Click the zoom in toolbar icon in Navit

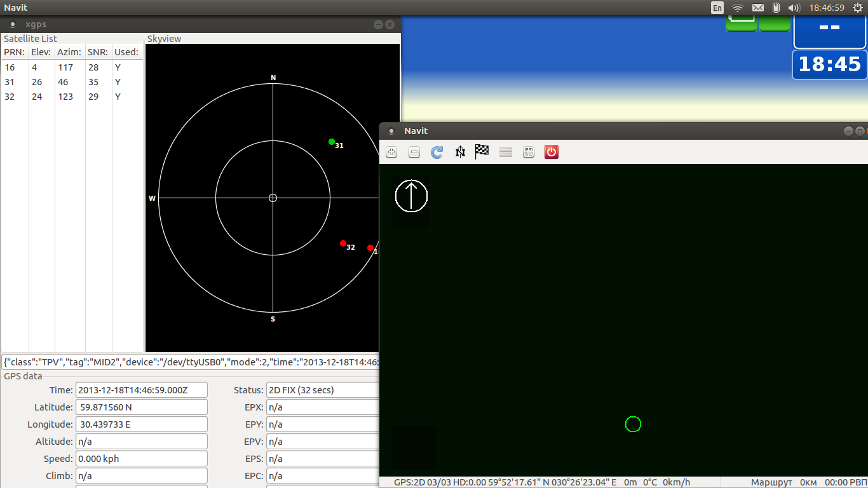tap(391, 152)
